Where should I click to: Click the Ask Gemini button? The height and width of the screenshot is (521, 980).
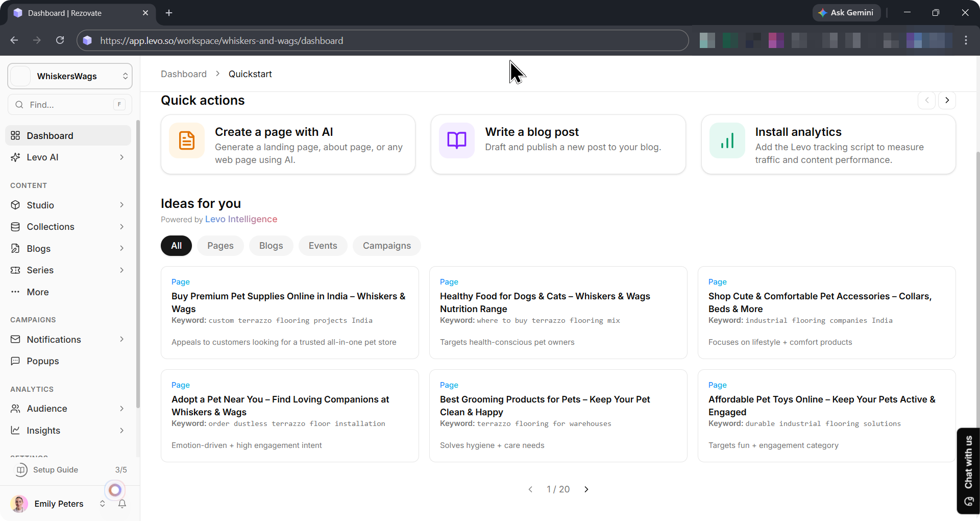846,13
